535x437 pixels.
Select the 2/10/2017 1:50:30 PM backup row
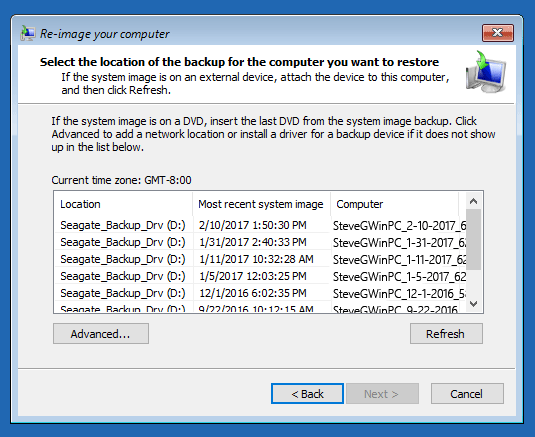[261, 225]
